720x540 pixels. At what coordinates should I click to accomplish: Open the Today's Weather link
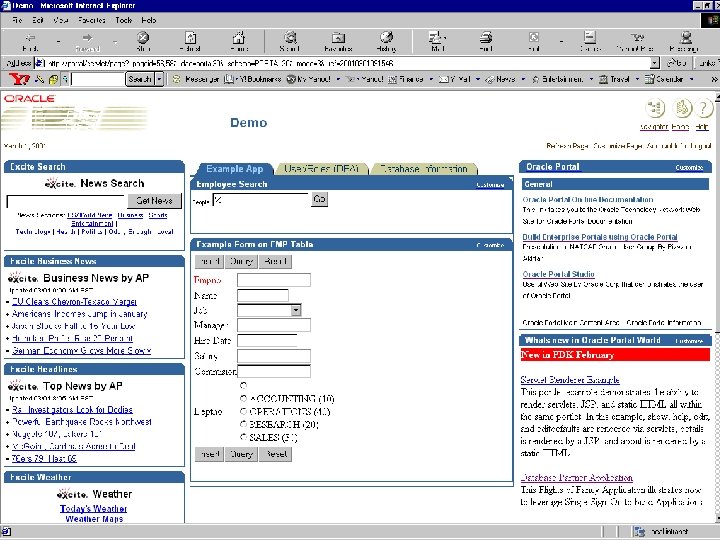point(93,508)
